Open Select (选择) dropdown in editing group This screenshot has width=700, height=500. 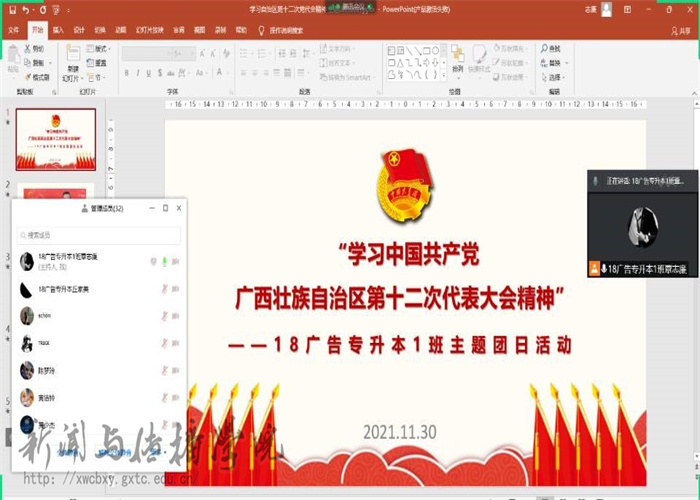(554, 77)
